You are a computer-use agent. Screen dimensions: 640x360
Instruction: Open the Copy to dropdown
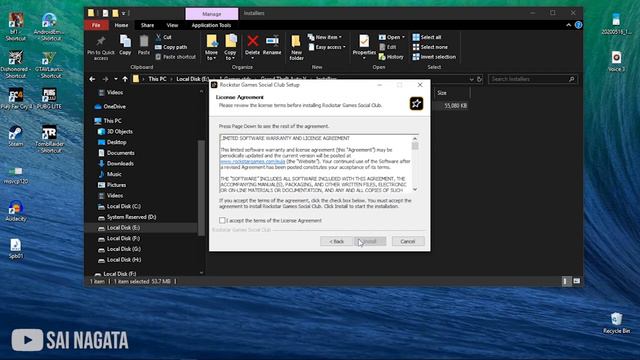coord(230,48)
